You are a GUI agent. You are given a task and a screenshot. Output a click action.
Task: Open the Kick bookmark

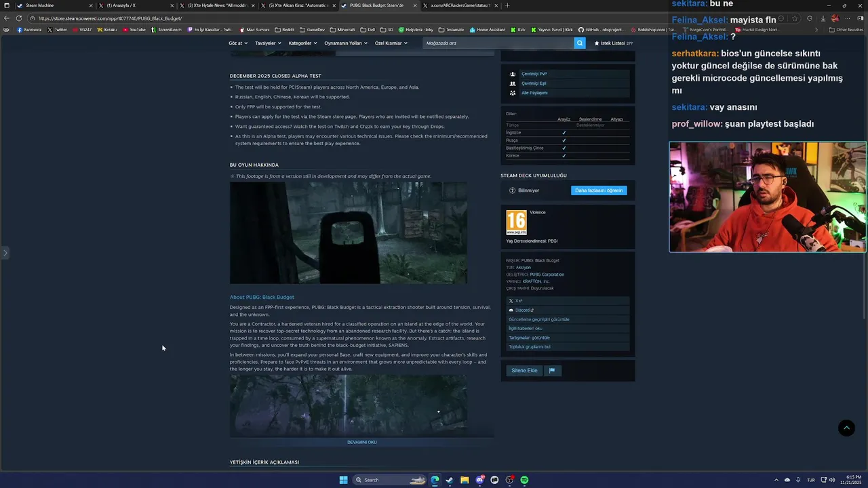pos(518,30)
